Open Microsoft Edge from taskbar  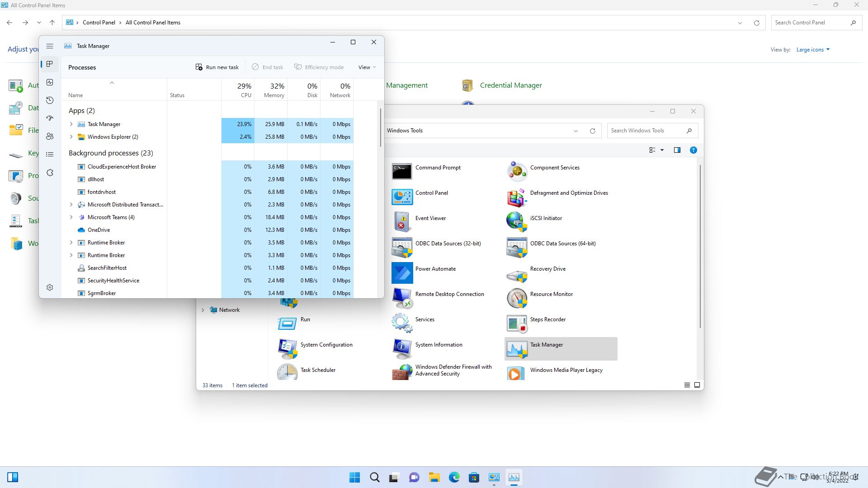pos(454,477)
